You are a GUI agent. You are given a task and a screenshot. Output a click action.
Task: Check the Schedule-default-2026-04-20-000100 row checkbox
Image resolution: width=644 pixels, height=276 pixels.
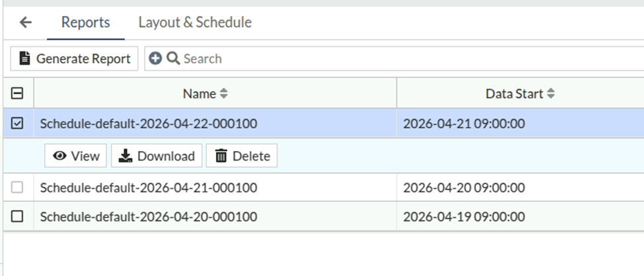(17, 217)
